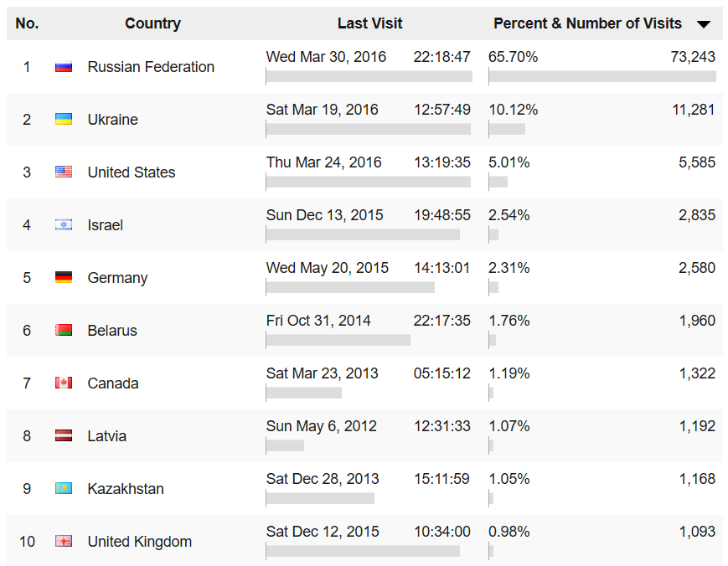Click the Germany flag icon
728x566 pixels.
click(x=64, y=278)
